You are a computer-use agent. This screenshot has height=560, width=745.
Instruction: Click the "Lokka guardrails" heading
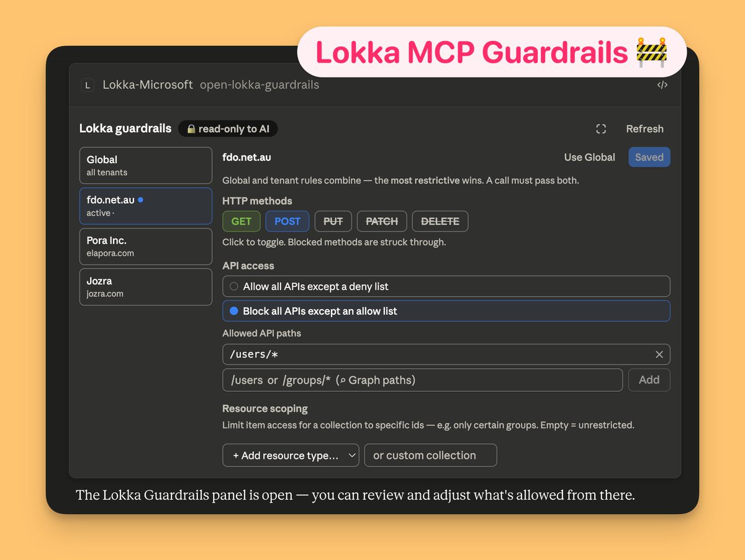coord(125,129)
